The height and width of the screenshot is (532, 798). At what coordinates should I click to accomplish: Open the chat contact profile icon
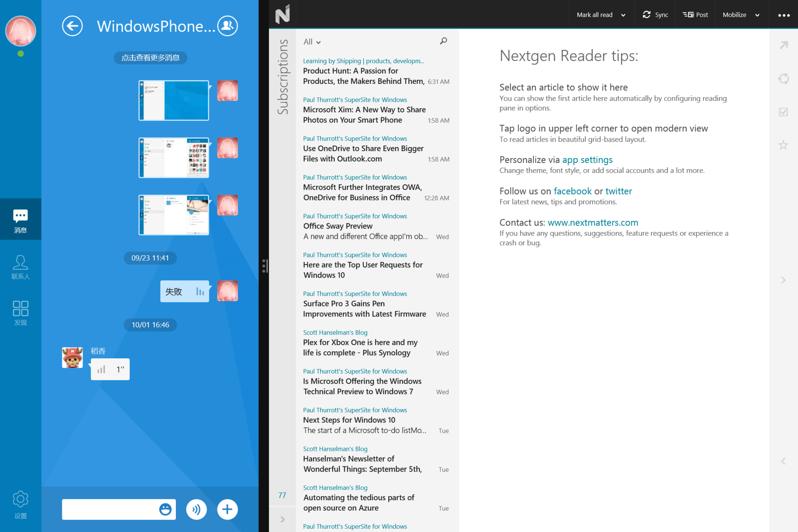tap(227, 26)
